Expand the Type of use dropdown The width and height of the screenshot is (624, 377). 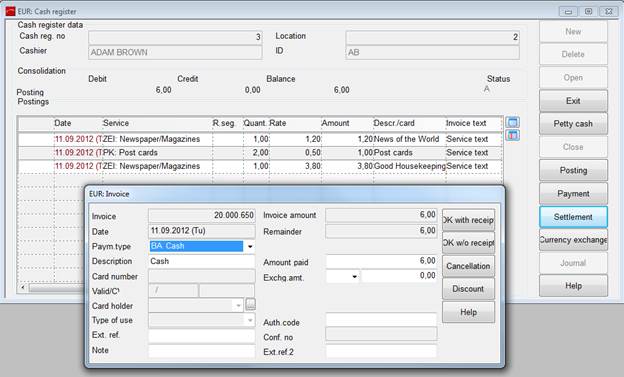click(x=250, y=320)
